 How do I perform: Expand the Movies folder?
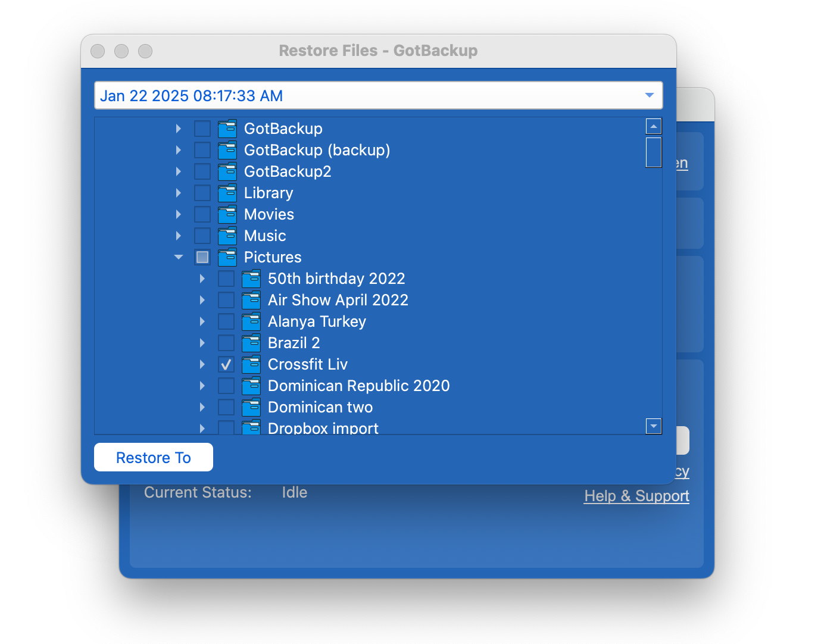click(178, 214)
